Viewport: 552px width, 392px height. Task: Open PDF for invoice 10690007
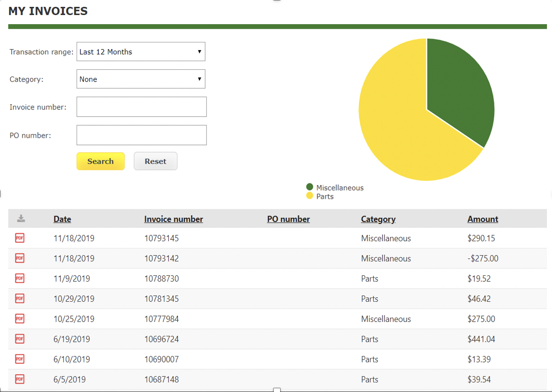click(x=20, y=359)
